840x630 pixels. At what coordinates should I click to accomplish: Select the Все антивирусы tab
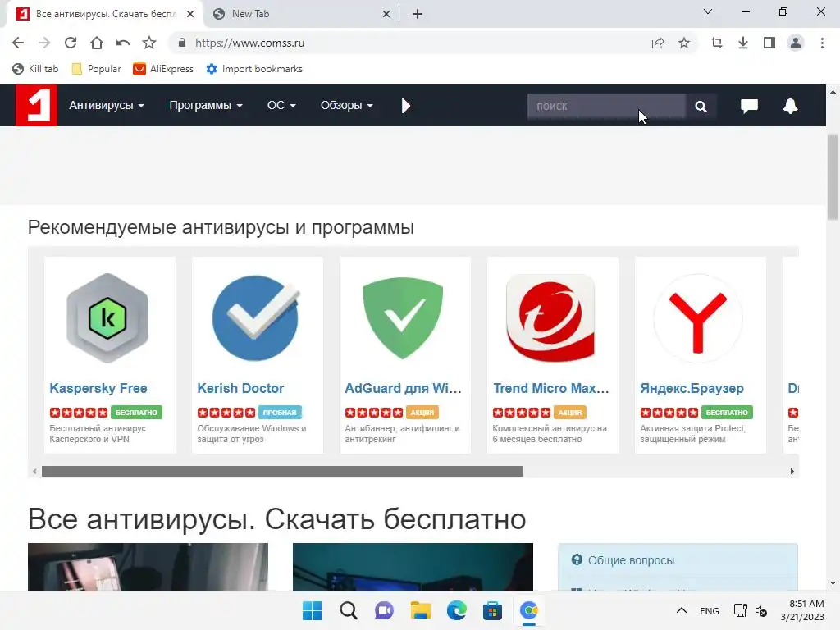[105, 14]
